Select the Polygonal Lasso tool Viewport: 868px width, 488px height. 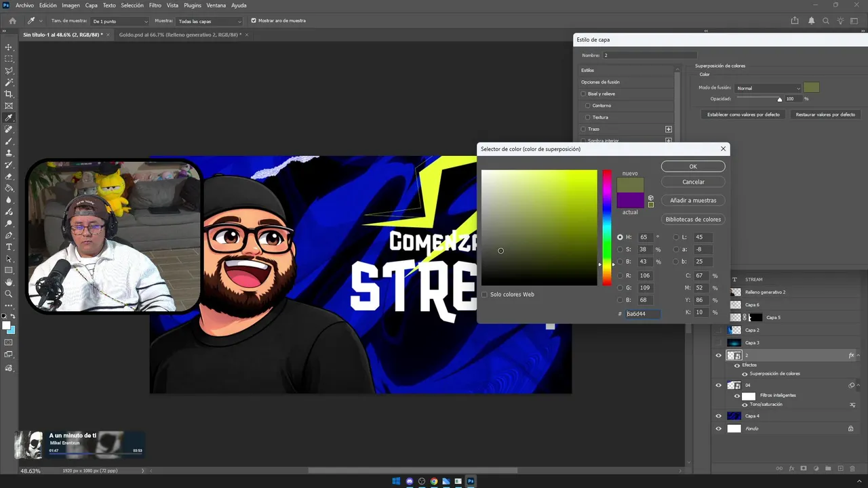pos(9,70)
